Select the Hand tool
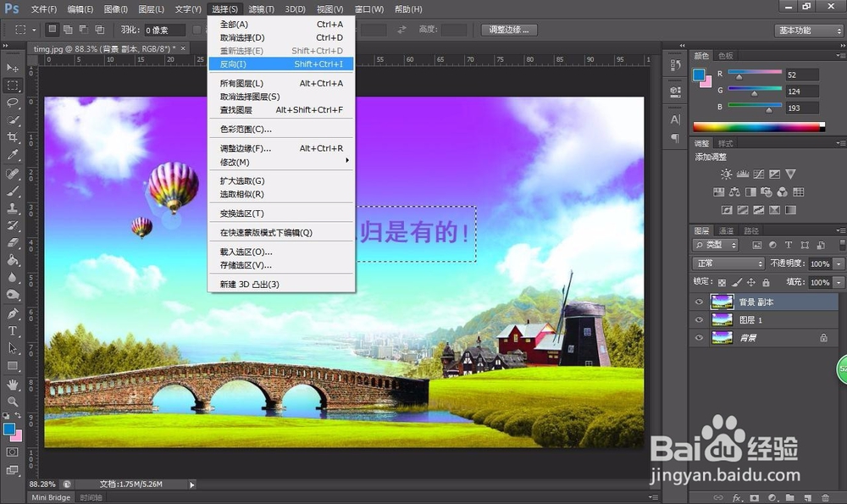Screen dimensions: 847x504 [x=13, y=384]
